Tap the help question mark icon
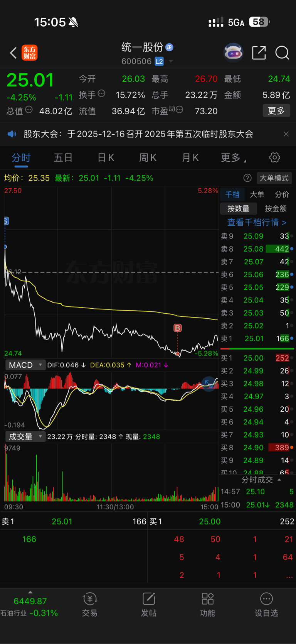 pyautogui.click(x=247, y=178)
